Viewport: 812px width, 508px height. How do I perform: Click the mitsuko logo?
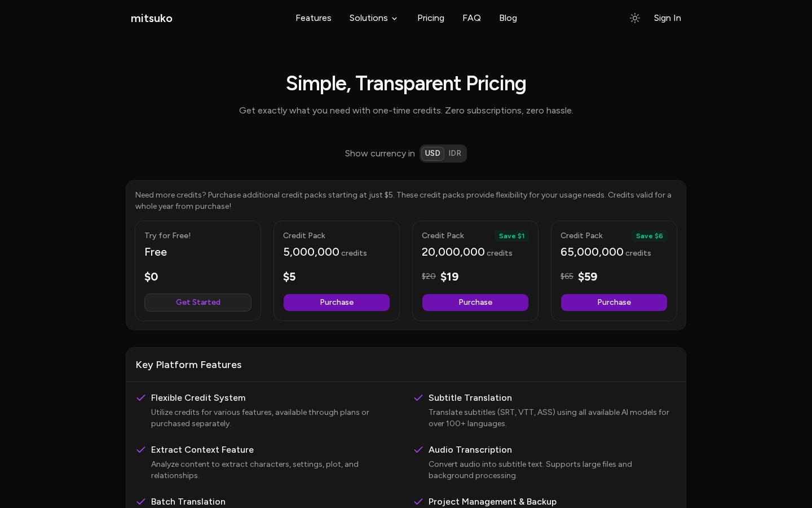152,18
